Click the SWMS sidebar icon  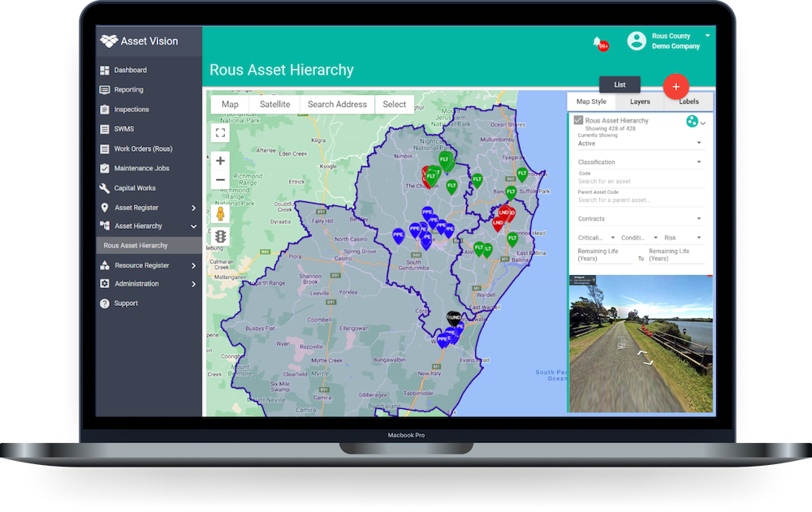(105, 129)
